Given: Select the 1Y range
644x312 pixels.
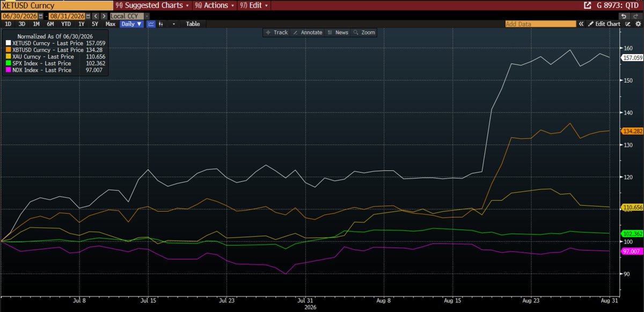Looking at the screenshot, I should coord(81,24).
